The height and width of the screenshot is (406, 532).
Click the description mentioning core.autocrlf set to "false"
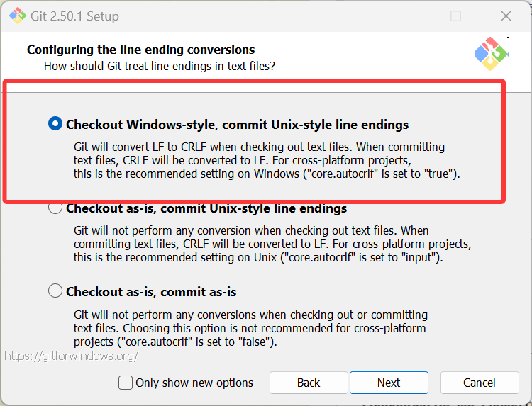[x=250, y=328]
